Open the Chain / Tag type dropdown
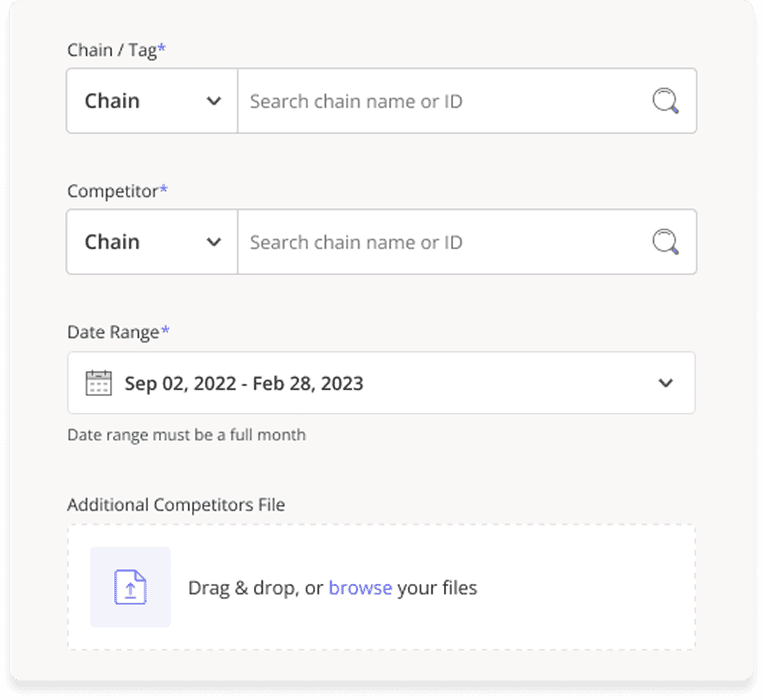This screenshot has height=700, width=764. [152, 101]
